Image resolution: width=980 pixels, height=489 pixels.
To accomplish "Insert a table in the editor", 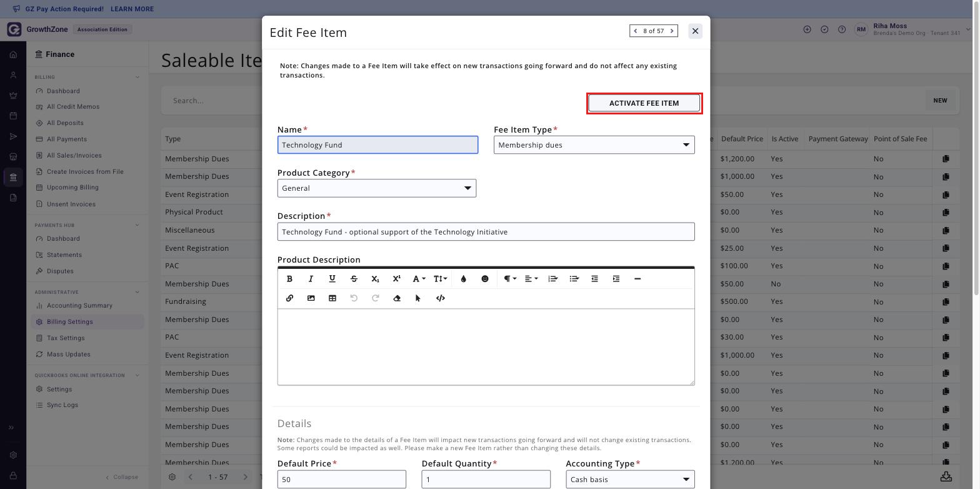I will (x=332, y=298).
